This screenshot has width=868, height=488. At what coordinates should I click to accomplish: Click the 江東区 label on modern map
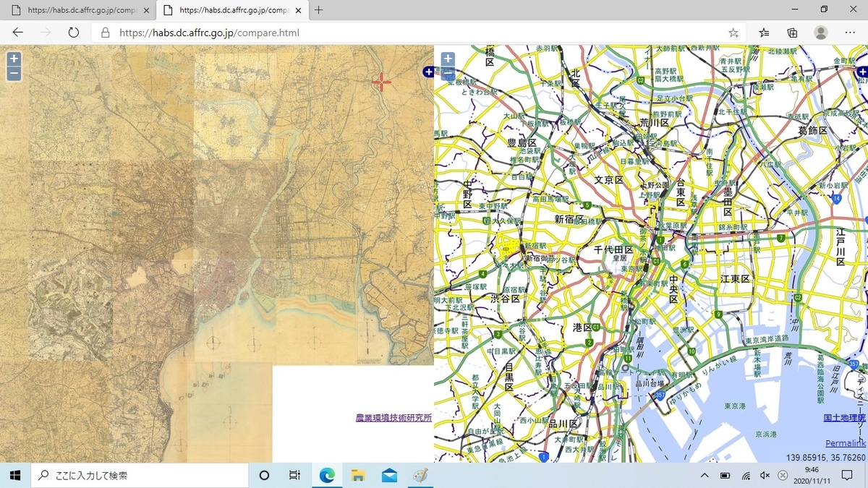click(x=735, y=279)
